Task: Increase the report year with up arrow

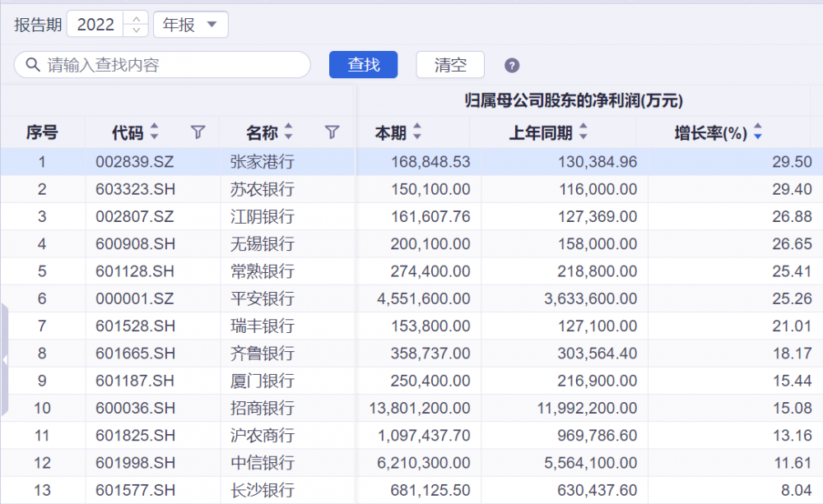Action: click(136, 19)
